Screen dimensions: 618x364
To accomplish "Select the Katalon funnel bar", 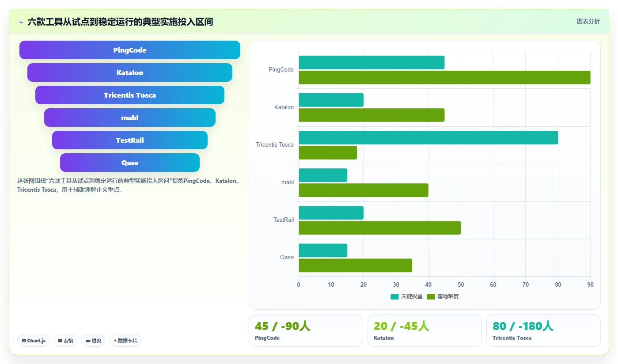I will [130, 72].
